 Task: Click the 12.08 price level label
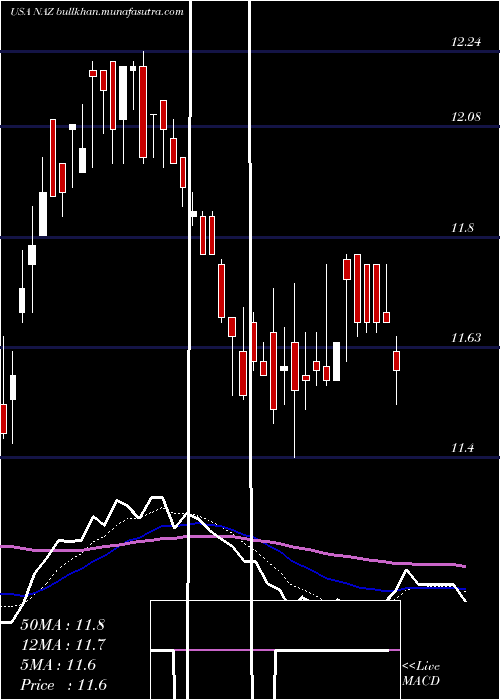coord(466,117)
